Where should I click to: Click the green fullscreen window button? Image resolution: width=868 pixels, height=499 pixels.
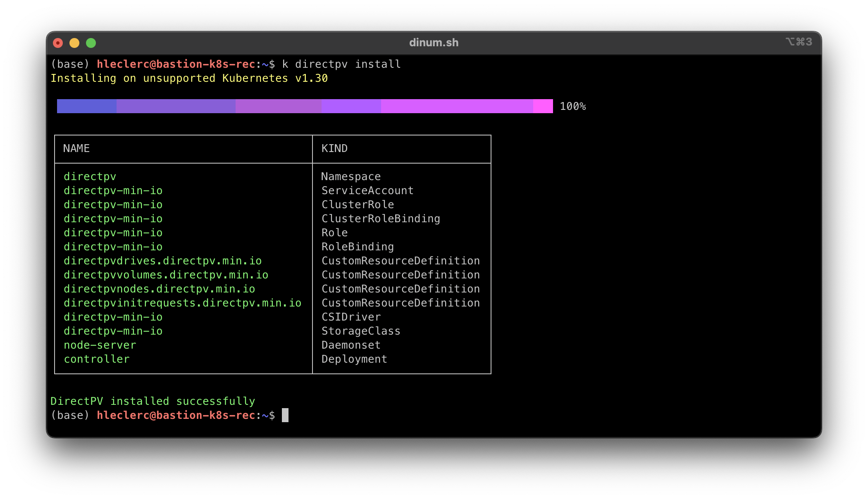[91, 43]
